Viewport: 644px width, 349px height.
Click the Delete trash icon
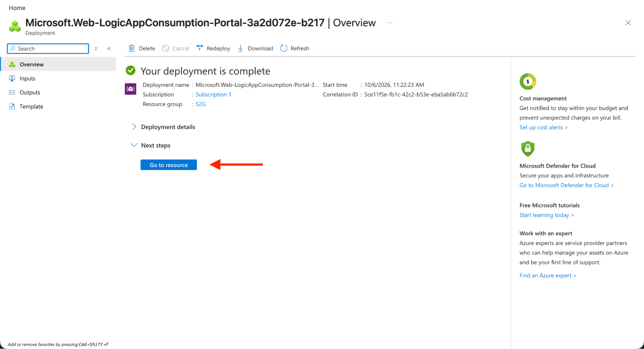(x=131, y=48)
